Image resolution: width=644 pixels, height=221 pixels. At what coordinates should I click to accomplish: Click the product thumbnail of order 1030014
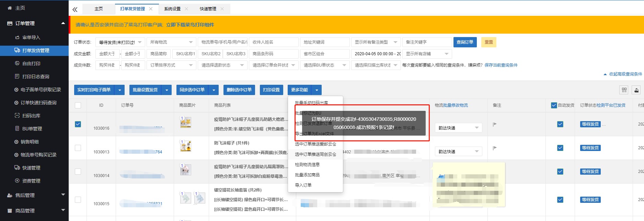[185, 170]
